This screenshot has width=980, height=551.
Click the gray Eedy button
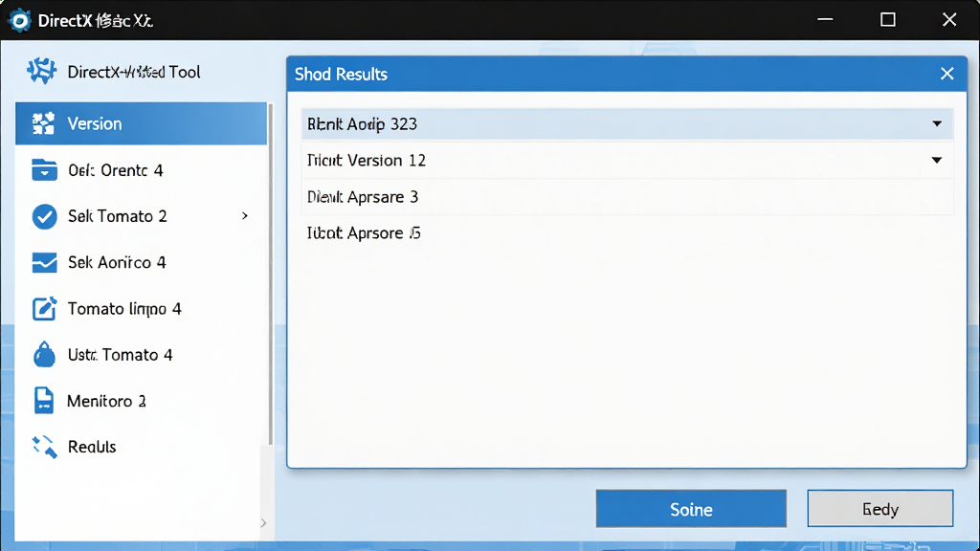(x=880, y=509)
